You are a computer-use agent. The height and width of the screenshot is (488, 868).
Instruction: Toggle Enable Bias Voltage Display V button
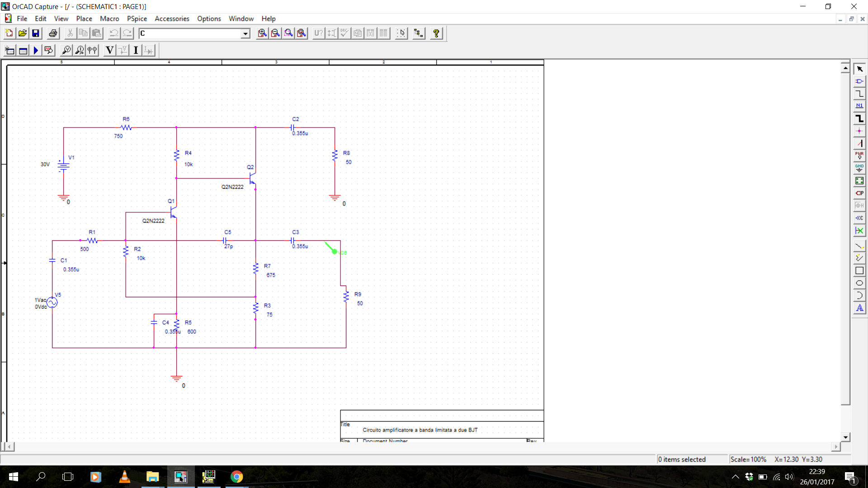point(109,50)
